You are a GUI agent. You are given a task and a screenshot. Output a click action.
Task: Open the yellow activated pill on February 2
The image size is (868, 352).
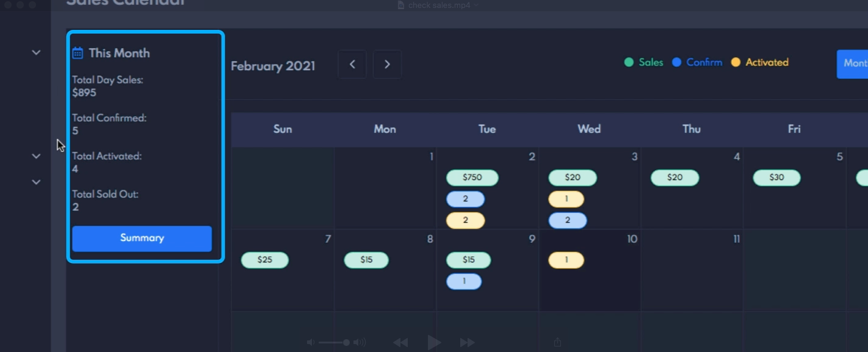pyautogui.click(x=466, y=220)
